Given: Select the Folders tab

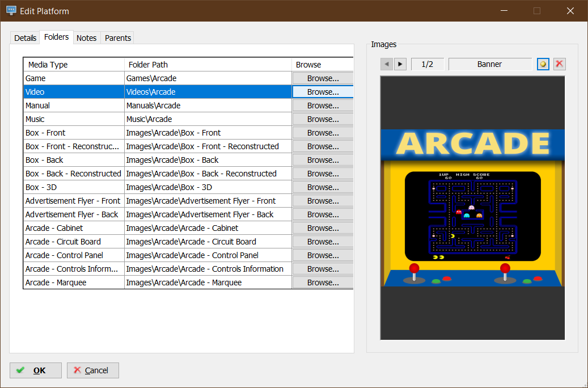Looking at the screenshot, I should (56, 37).
